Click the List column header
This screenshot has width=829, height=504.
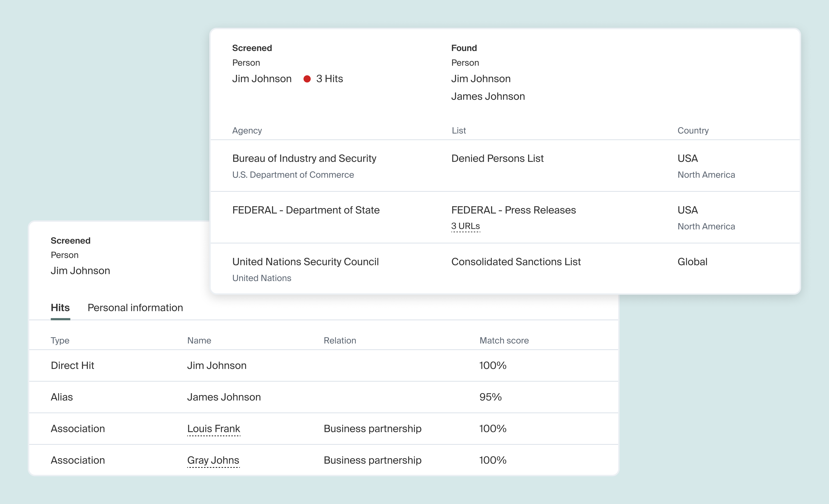[x=459, y=130]
